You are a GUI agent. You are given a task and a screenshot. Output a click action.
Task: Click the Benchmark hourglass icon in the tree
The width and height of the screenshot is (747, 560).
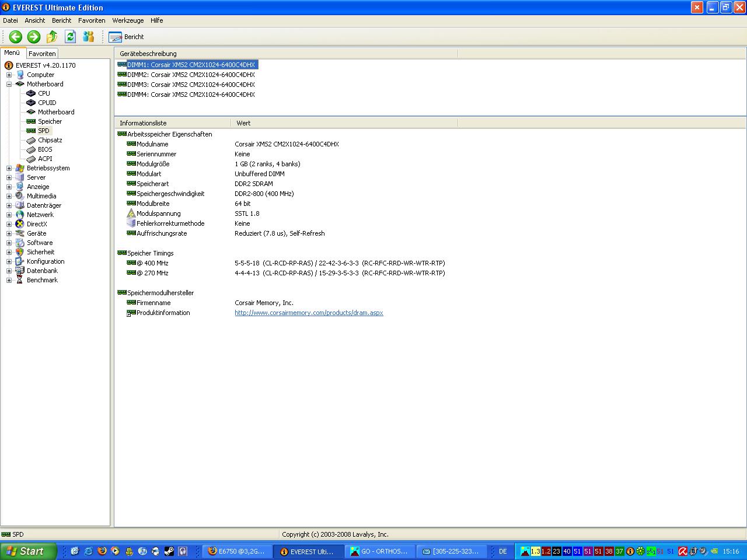pyautogui.click(x=20, y=280)
